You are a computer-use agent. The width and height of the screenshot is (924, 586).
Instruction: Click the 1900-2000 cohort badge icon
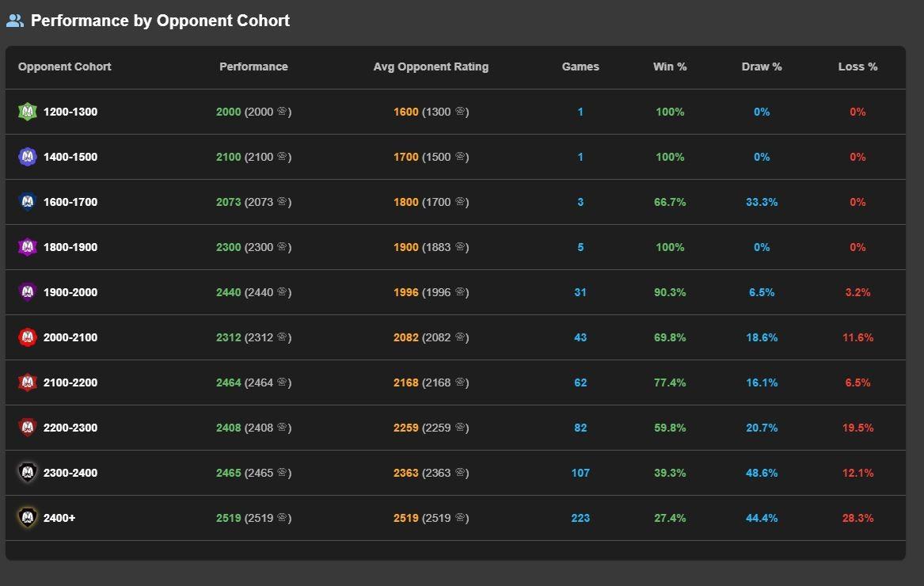[28, 292]
